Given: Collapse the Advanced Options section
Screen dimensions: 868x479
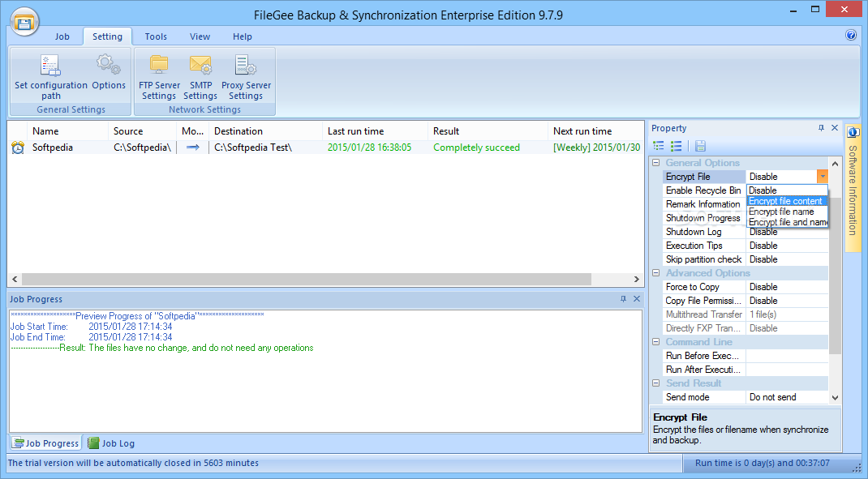Looking at the screenshot, I should tap(656, 272).
